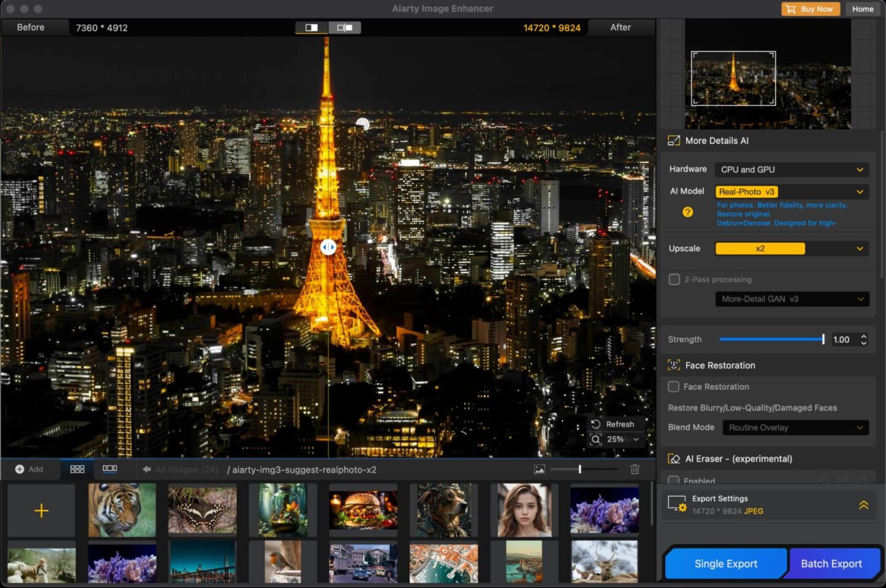Open the Upscale x2 dropdown
Image resolution: width=886 pixels, height=588 pixels.
[791, 248]
